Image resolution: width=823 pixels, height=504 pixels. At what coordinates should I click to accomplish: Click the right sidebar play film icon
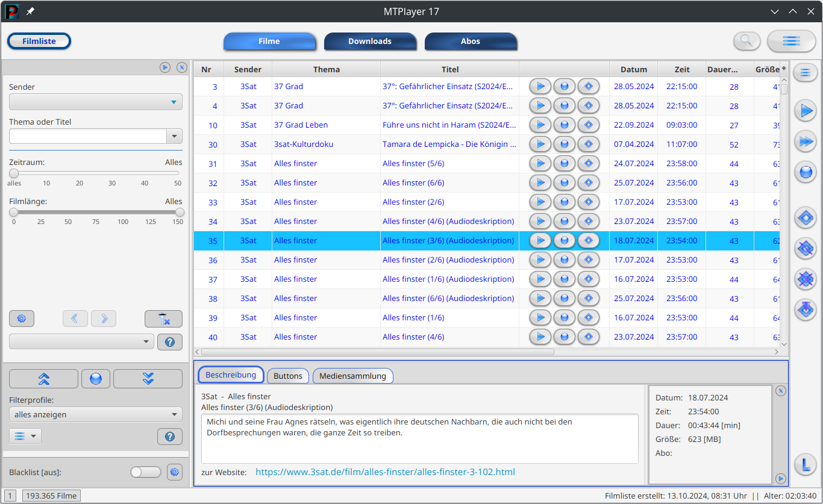[805, 111]
